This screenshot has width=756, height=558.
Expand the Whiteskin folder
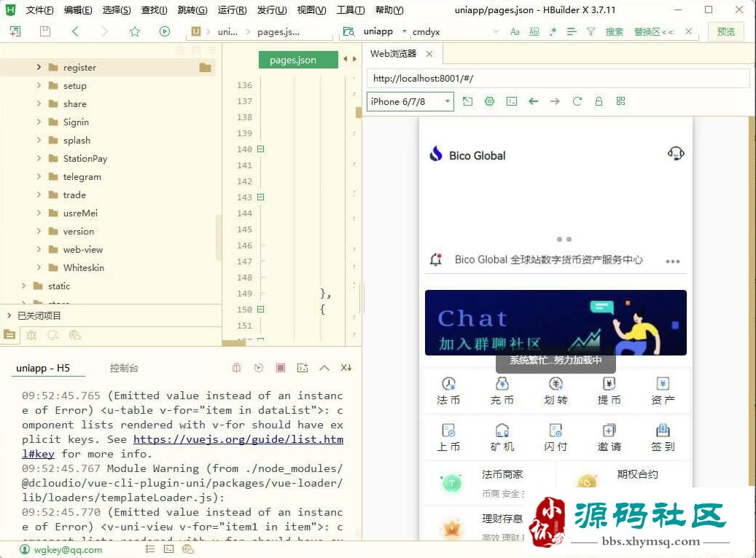click(39, 267)
